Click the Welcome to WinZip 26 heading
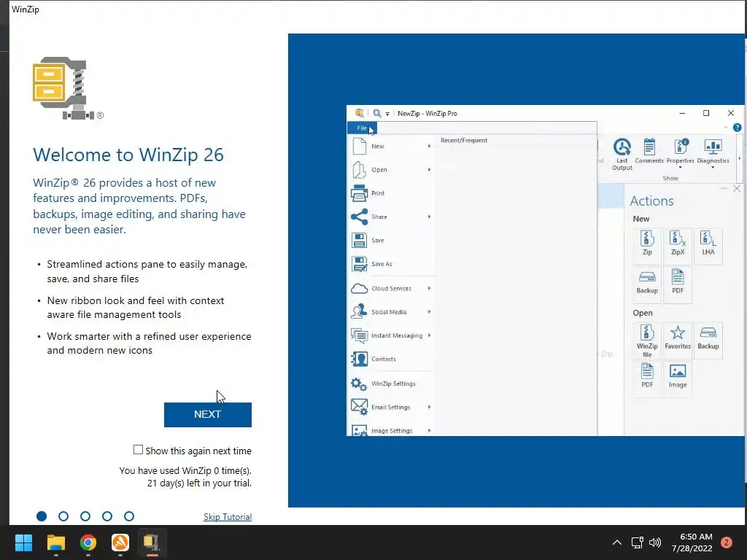This screenshot has height=560, width=747. [x=128, y=155]
